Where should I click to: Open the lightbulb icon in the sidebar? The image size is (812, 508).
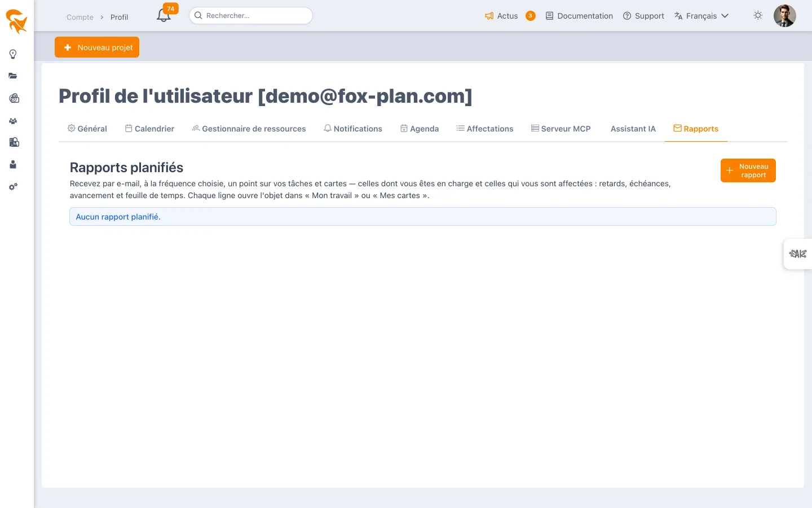point(13,54)
